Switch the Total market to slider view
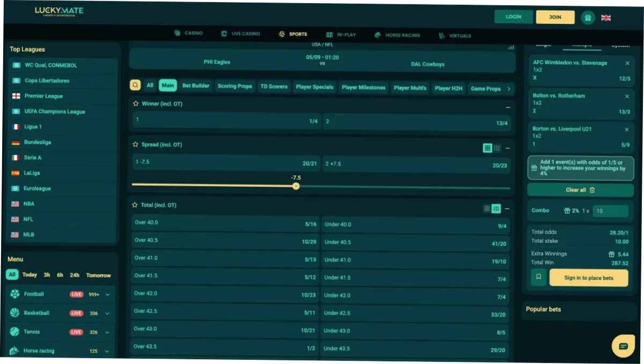644x364 pixels. 495,209
